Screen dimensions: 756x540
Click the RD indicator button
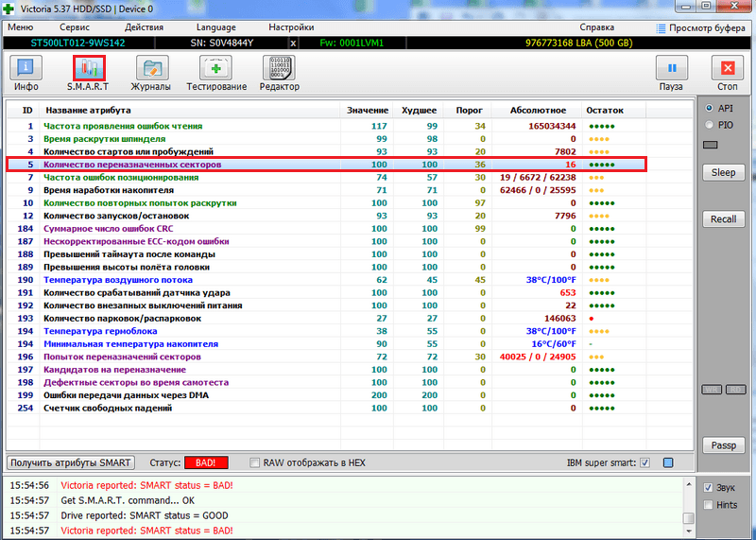(x=736, y=390)
